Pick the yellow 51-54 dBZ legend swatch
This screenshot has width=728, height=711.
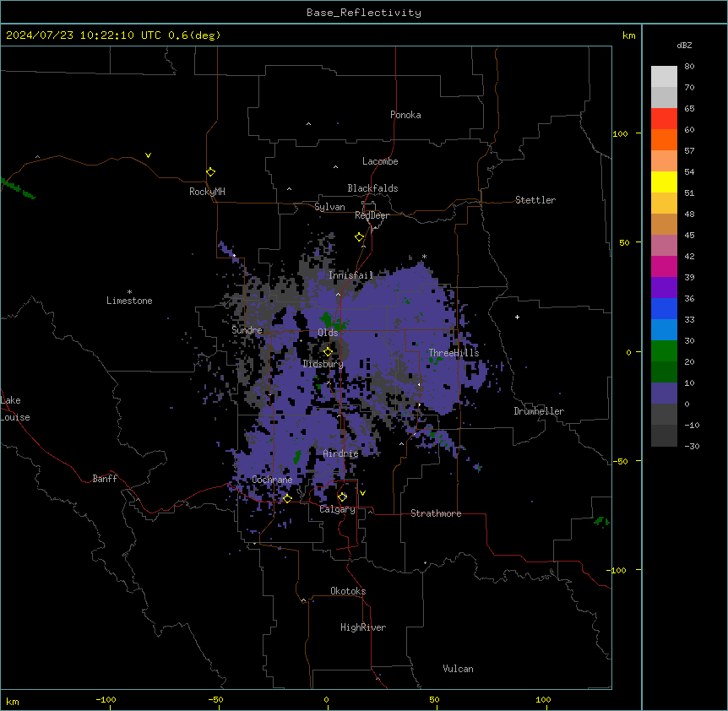tap(664, 182)
